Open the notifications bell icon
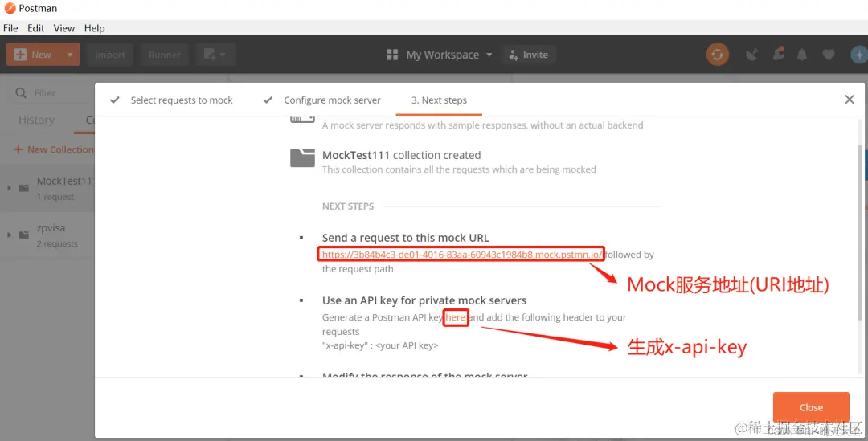Screen dimensions: 868x441 click(x=801, y=55)
